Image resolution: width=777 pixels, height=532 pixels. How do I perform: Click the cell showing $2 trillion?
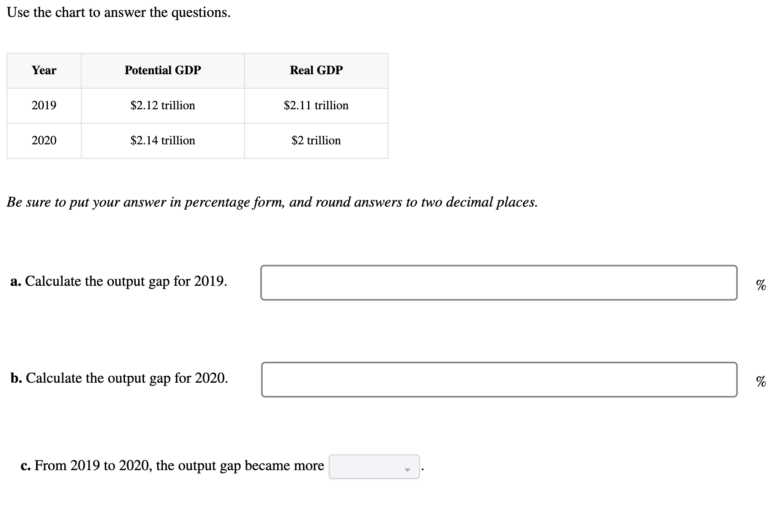pyautogui.click(x=316, y=141)
